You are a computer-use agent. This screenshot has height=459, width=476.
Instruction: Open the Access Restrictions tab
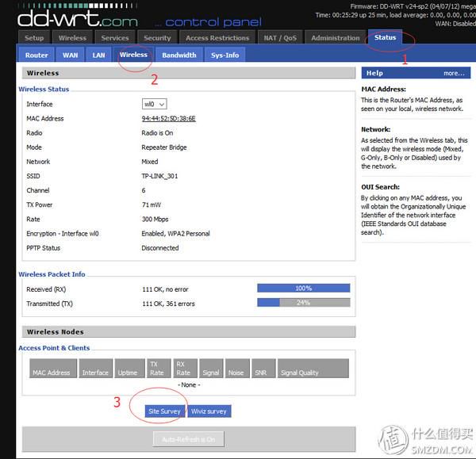coord(217,37)
